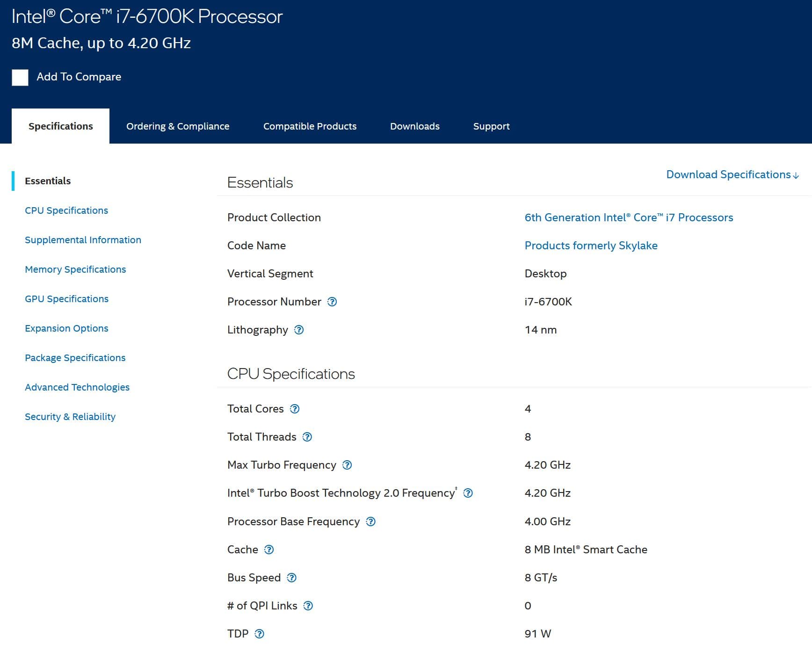Open Max Turbo Frequency help icon

tap(347, 465)
